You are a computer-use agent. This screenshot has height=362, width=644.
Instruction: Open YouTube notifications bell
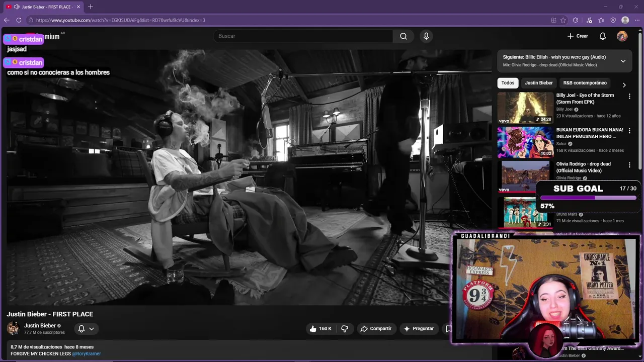point(603,36)
